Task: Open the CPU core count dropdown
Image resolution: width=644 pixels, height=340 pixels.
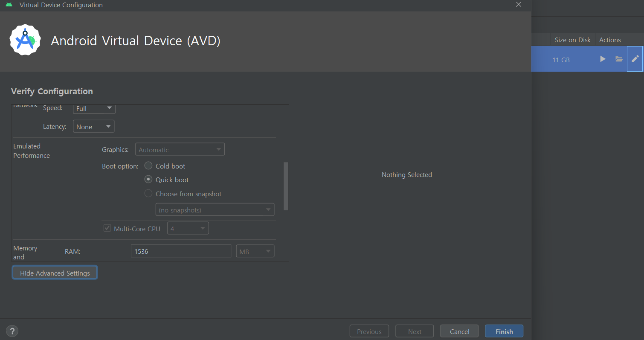Action: point(188,228)
